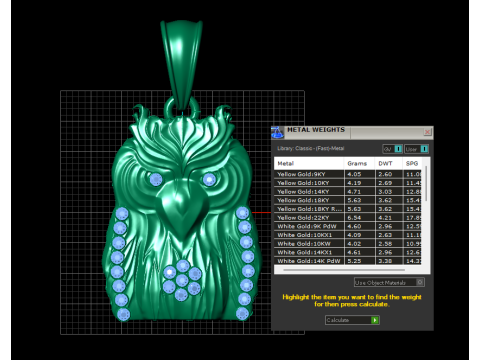Image resolution: width=480 pixels, height=360 pixels.
Task: Select the White Gold:14KX1 row
Action: 348,252
